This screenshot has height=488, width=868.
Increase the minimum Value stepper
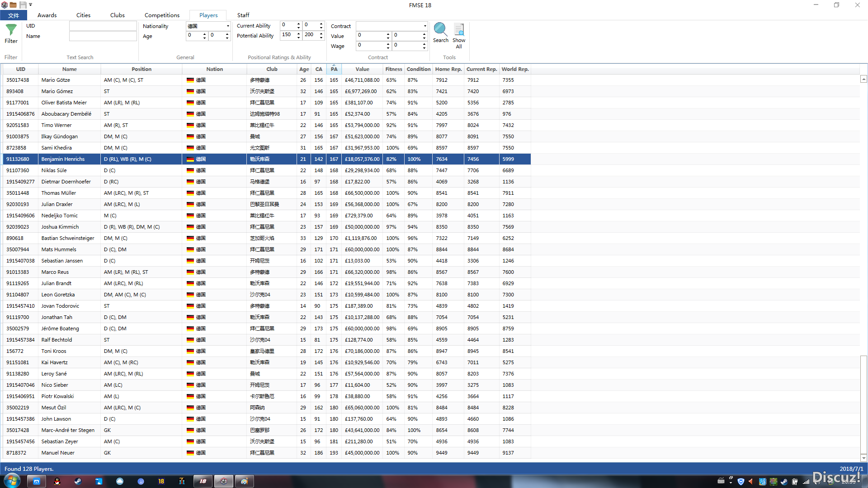click(x=388, y=33)
